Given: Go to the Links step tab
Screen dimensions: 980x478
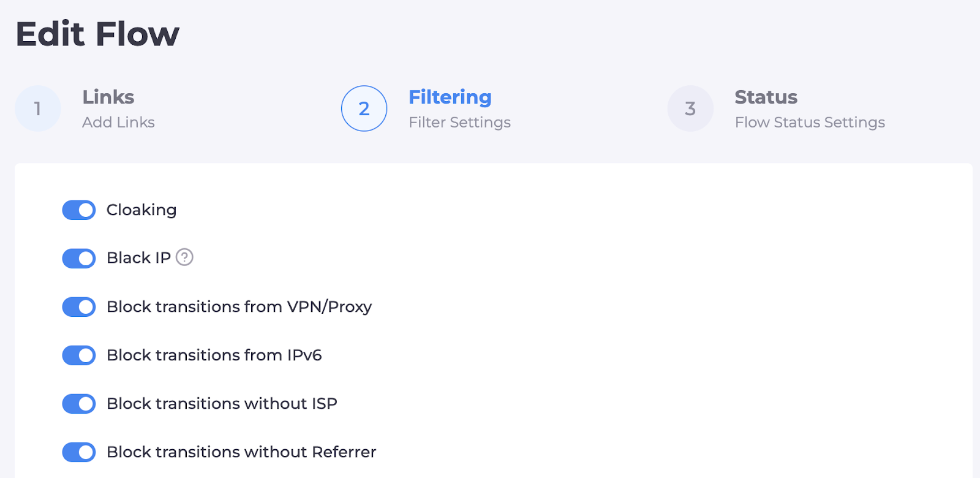Looking at the screenshot, I should (108, 97).
